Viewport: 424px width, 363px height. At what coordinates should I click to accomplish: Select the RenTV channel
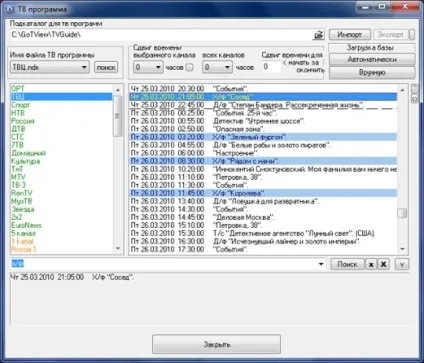click(x=62, y=193)
